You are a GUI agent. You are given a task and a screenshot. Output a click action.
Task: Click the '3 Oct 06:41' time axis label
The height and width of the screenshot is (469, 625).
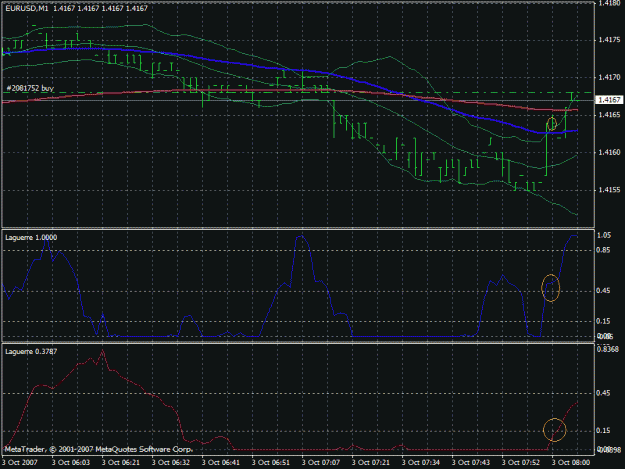pos(221,462)
